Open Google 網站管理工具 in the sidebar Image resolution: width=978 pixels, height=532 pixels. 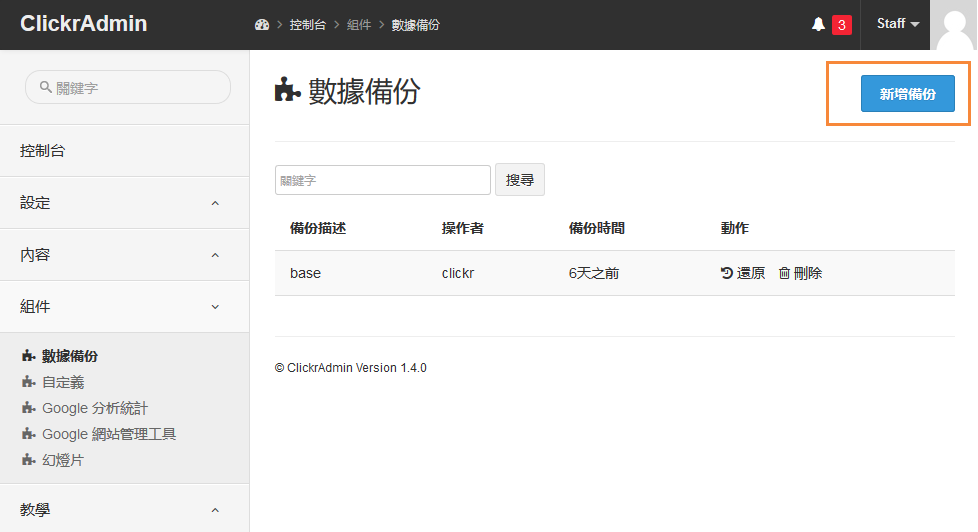tap(109, 434)
